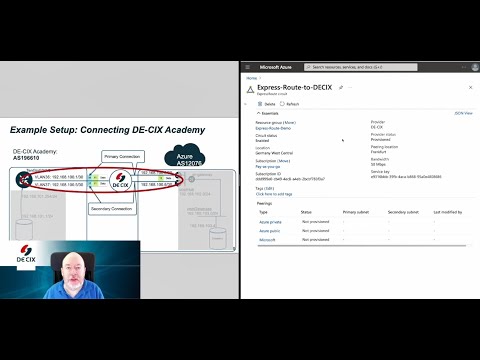Viewport: 480px width, 360px height.
Task: Click the Primary subnet column header
Action: pos(356,212)
